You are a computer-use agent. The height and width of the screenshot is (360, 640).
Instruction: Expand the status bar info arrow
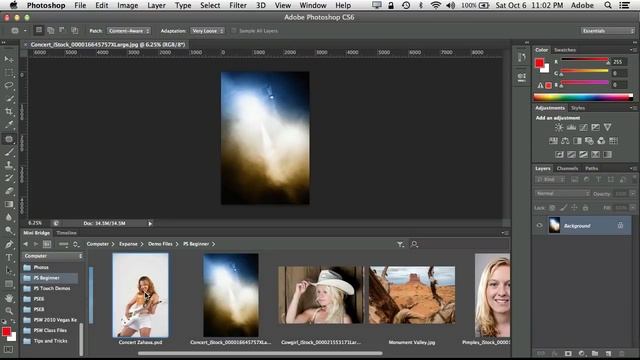(x=150, y=223)
